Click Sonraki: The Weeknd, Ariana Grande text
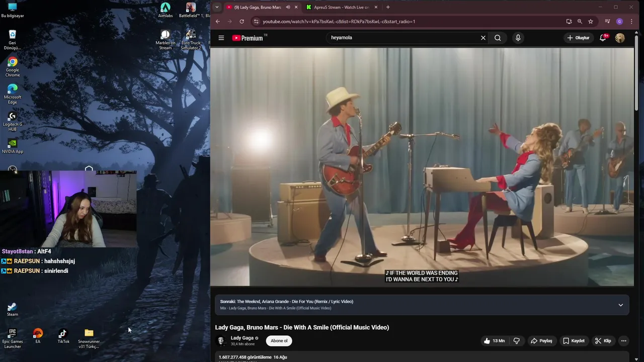The image size is (644, 362). (286, 302)
